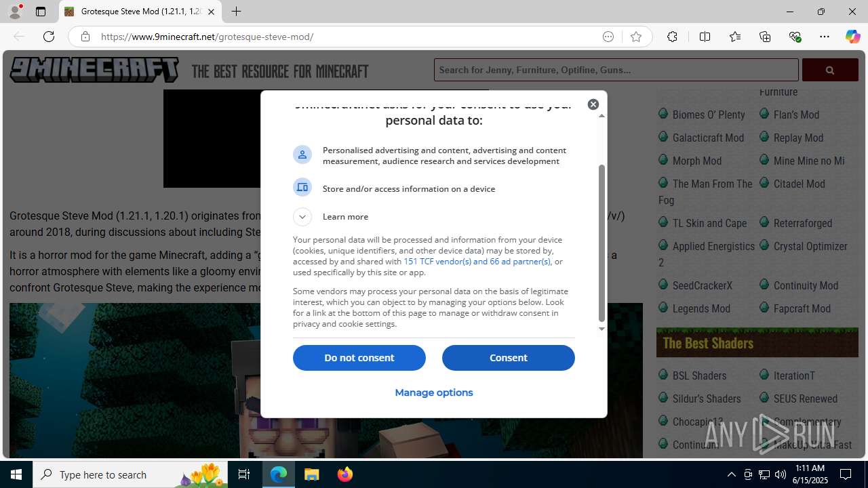
Task: Close the consent dialog with X
Action: click(x=593, y=104)
